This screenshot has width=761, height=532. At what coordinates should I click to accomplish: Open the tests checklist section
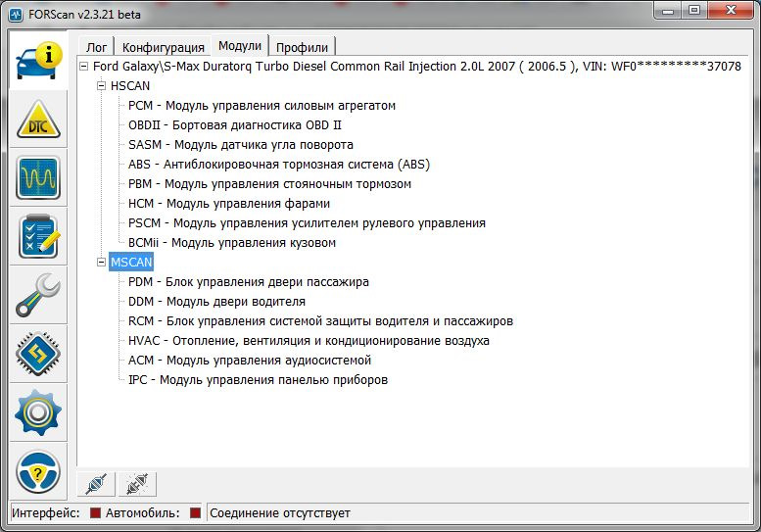tap(38, 236)
